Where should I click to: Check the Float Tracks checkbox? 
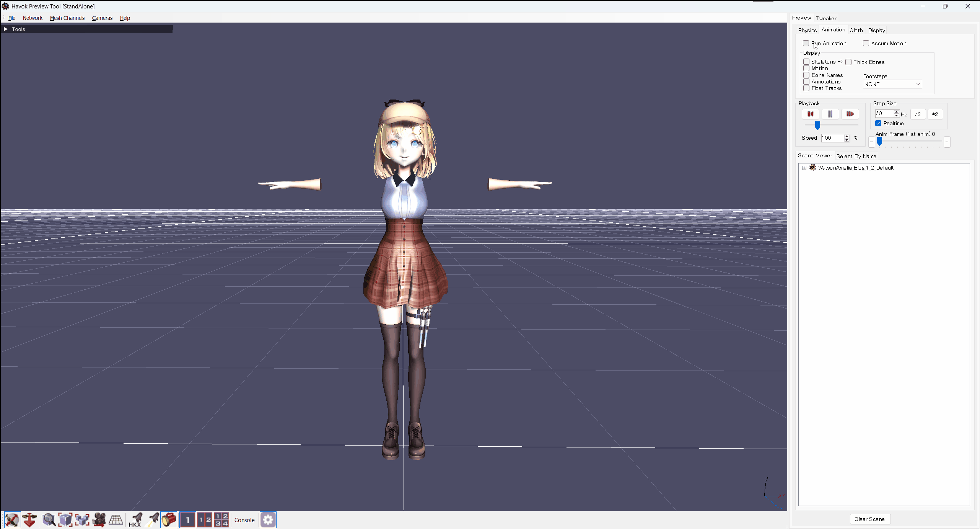pos(806,88)
